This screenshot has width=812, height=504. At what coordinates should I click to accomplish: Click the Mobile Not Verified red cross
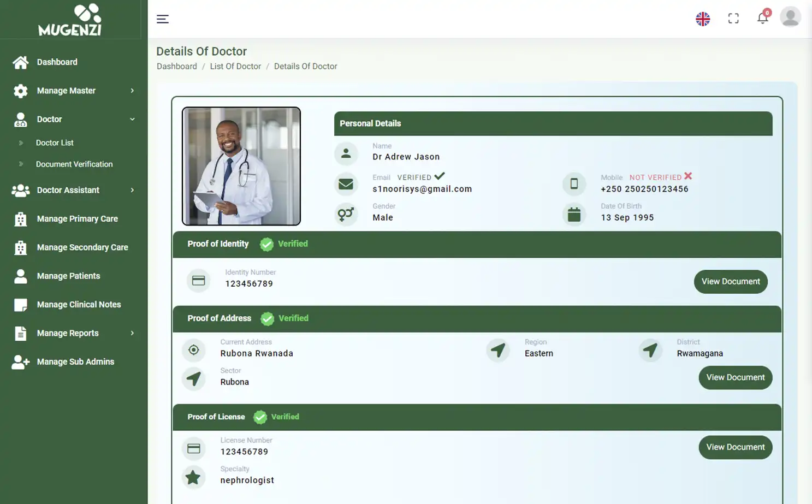point(689,176)
